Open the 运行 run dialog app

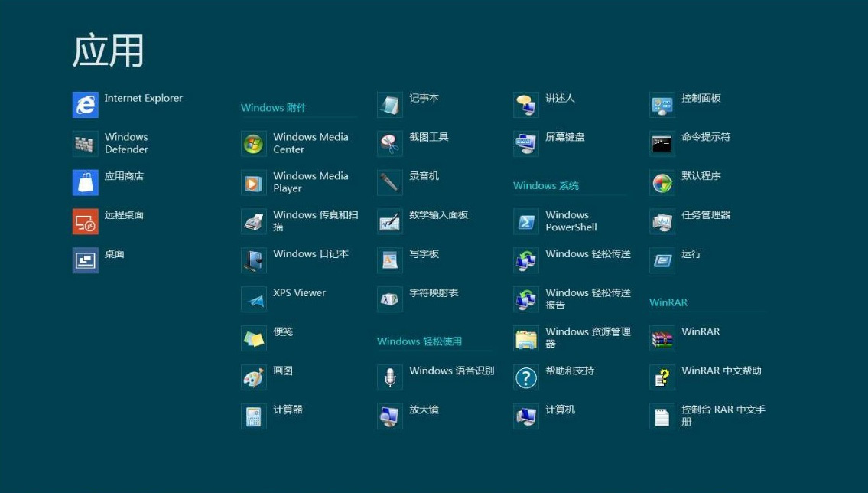pos(662,260)
